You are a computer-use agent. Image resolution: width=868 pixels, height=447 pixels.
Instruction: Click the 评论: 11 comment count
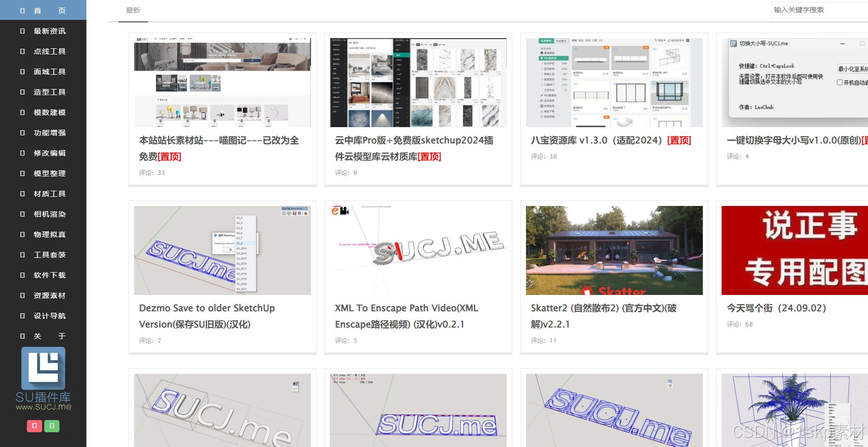[544, 341]
